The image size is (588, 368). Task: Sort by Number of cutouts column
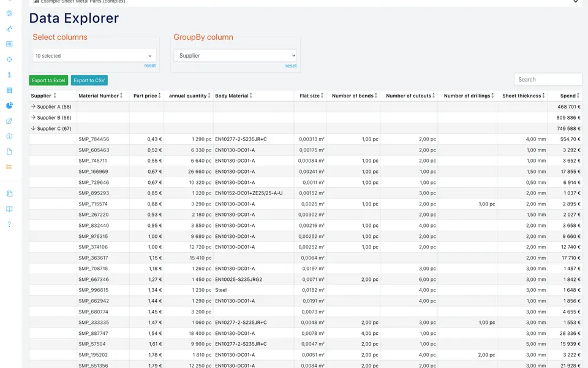pyautogui.click(x=434, y=96)
